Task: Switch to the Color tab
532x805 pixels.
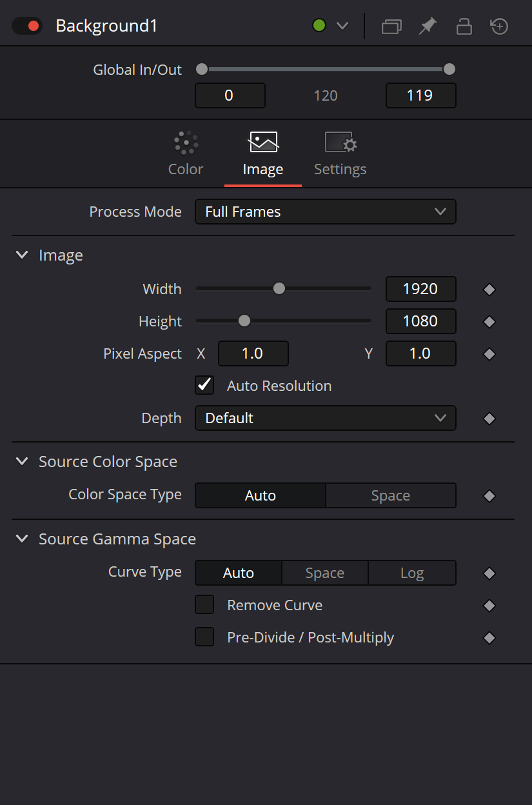Action: [186, 154]
